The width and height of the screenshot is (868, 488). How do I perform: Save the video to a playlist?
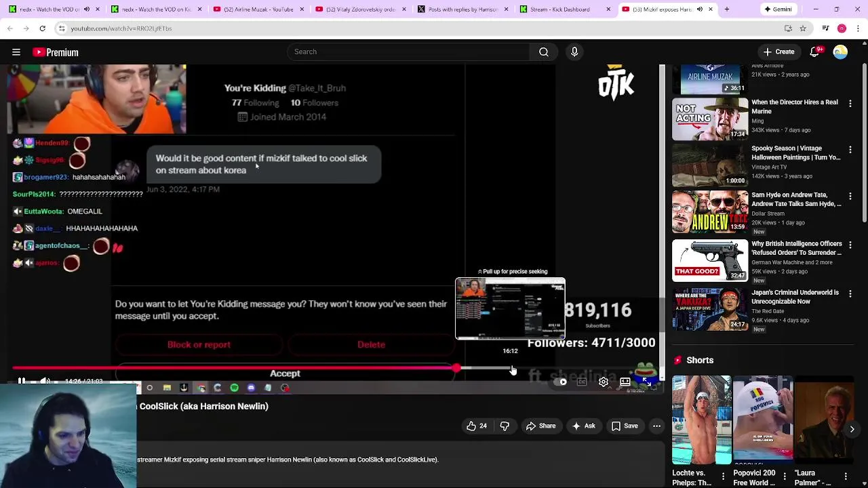(x=625, y=426)
